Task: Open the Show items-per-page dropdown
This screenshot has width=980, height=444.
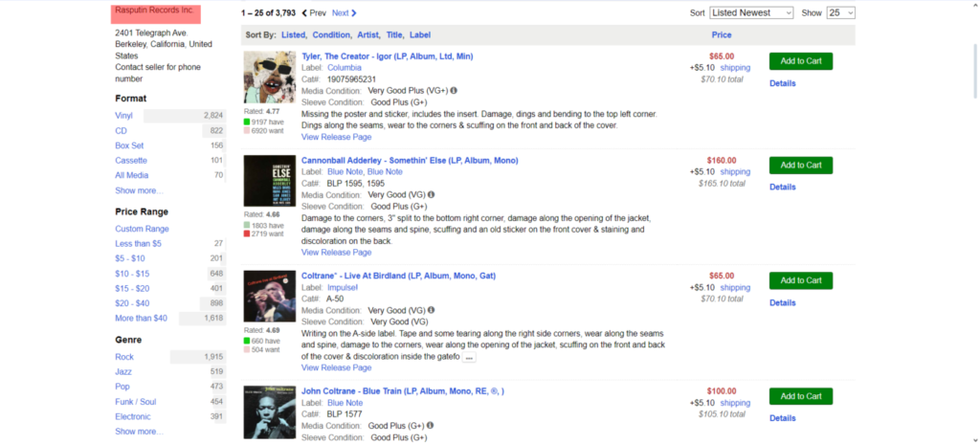Action: point(841,13)
